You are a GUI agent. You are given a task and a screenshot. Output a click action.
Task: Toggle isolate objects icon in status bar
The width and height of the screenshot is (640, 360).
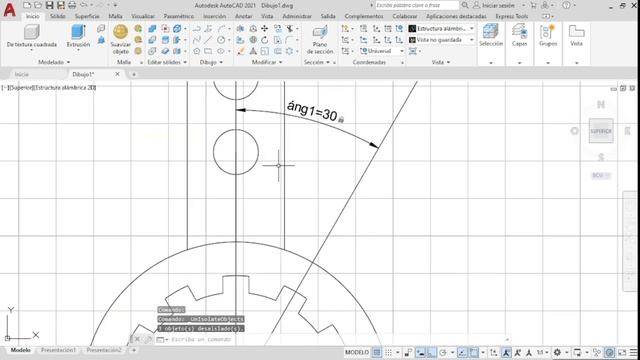[597, 352]
